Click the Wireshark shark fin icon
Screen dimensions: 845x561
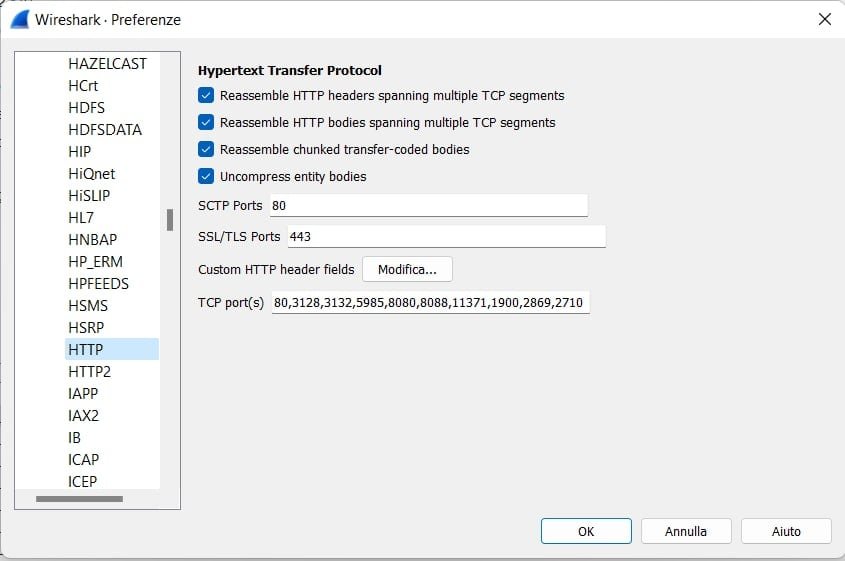[19, 19]
